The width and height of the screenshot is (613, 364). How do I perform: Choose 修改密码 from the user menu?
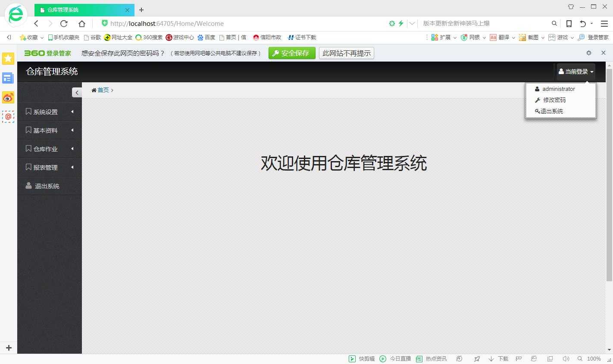pos(561,100)
